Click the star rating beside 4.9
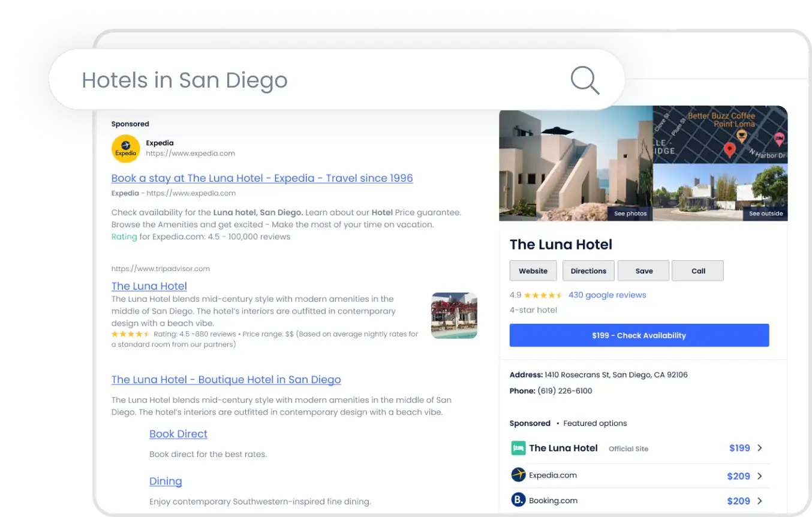 click(x=543, y=295)
